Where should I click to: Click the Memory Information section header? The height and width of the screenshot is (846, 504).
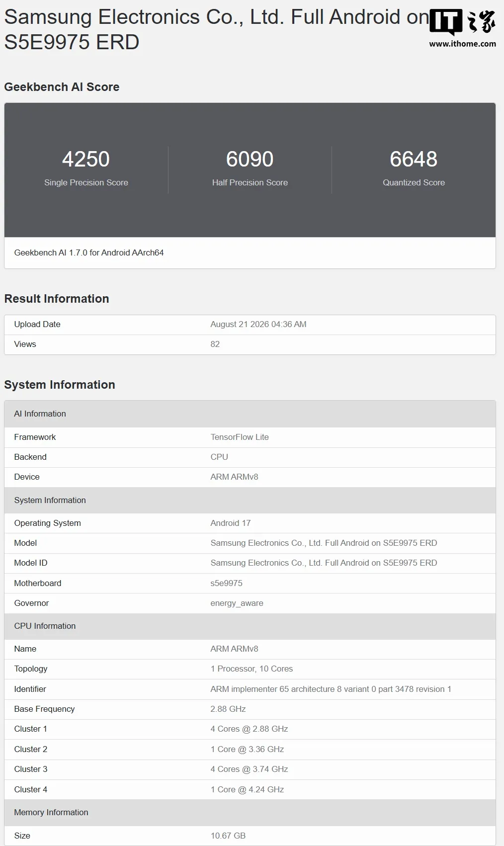[x=250, y=812]
